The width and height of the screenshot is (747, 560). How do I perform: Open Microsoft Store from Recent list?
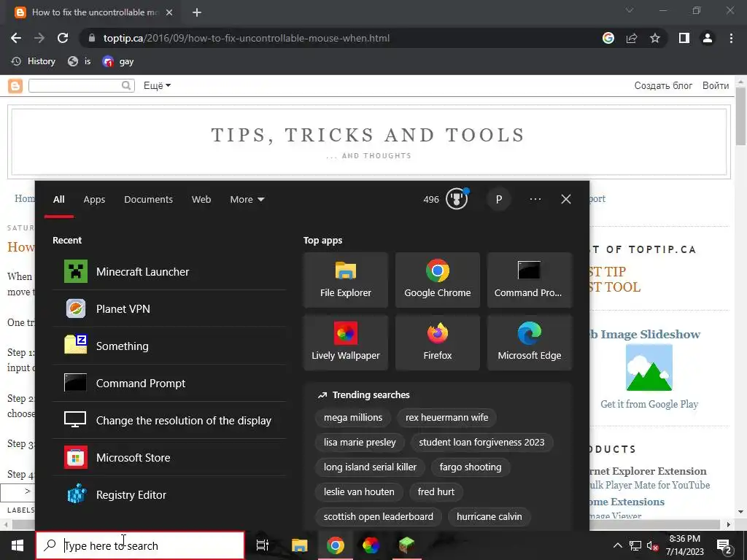pyautogui.click(x=169, y=457)
